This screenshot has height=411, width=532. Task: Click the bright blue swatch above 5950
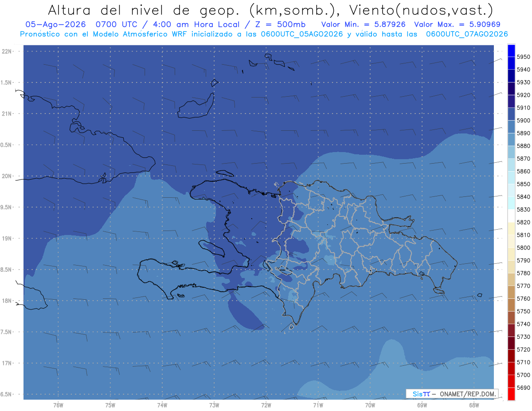(511, 51)
